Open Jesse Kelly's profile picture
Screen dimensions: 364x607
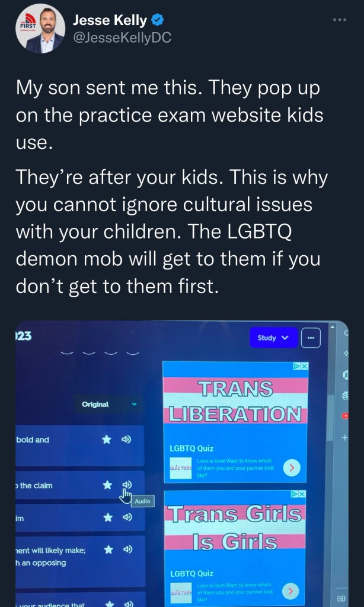point(40,28)
